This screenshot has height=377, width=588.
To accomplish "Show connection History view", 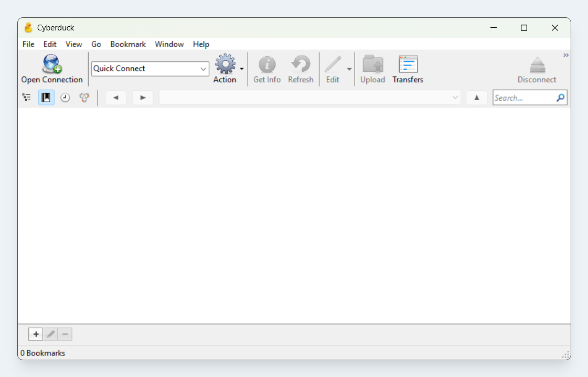I will coord(65,98).
